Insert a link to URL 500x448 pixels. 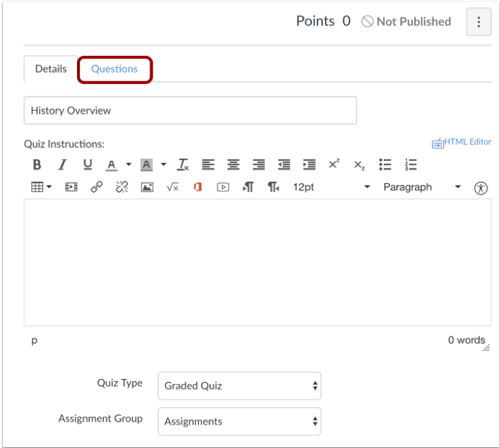tap(97, 187)
